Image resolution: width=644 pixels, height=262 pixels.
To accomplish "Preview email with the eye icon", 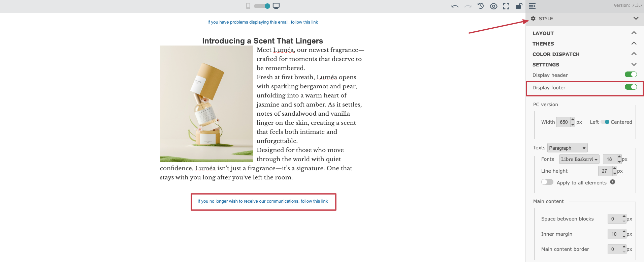I will (493, 6).
